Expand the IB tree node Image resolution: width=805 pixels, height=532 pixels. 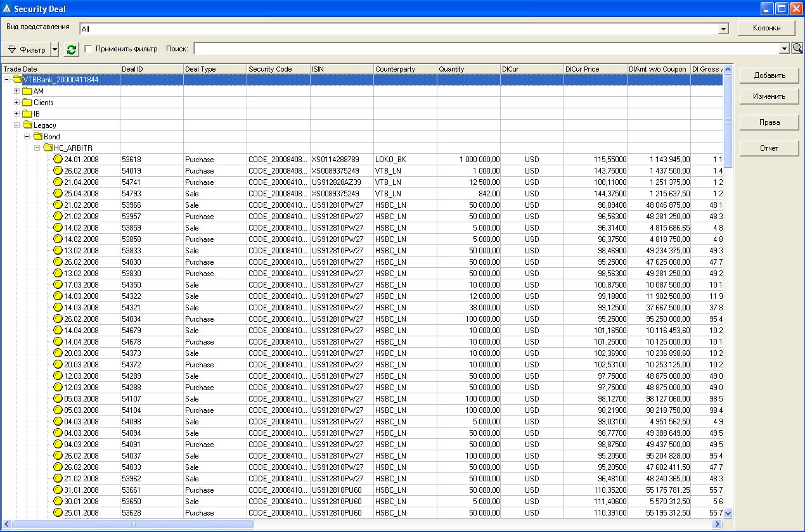click(x=17, y=114)
